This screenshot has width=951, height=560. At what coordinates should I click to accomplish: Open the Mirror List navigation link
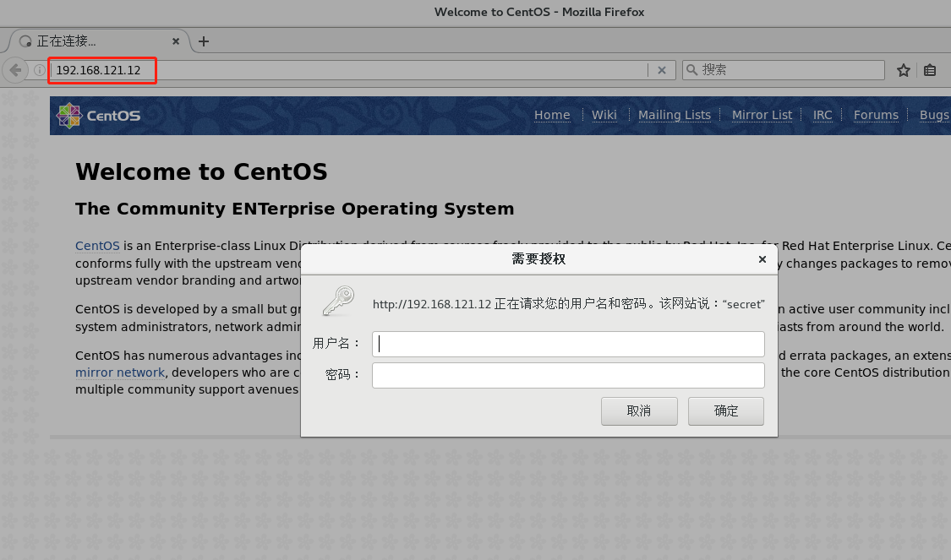[762, 115]
